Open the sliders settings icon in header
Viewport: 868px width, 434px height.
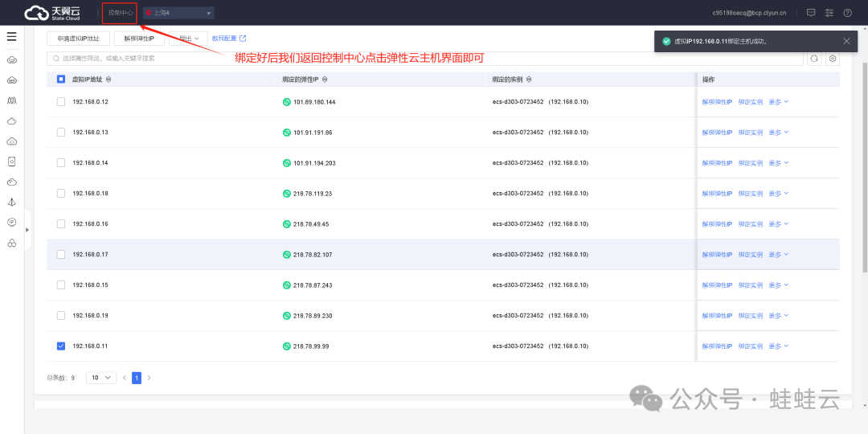point(829,12)
